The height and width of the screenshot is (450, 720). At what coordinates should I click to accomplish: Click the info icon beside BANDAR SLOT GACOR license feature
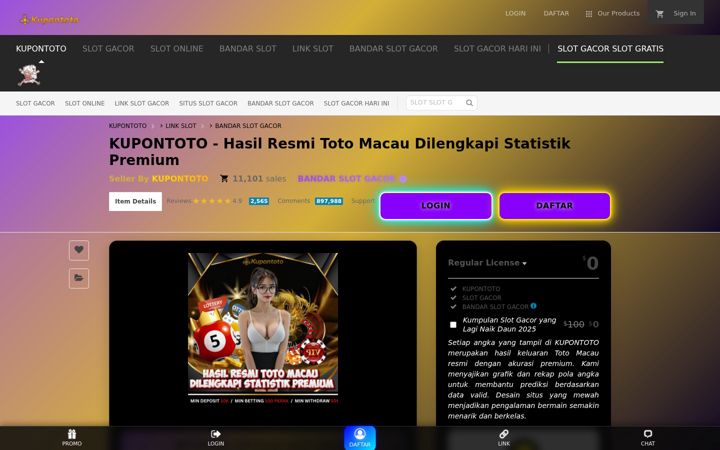533,306
